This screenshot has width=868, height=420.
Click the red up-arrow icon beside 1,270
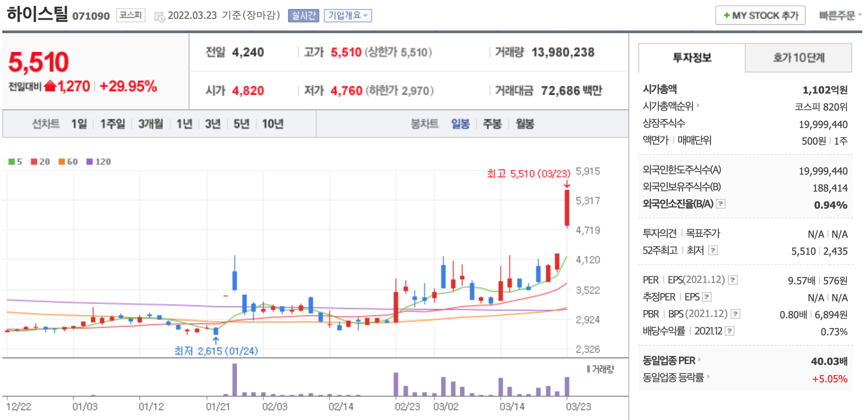(50, 86)
